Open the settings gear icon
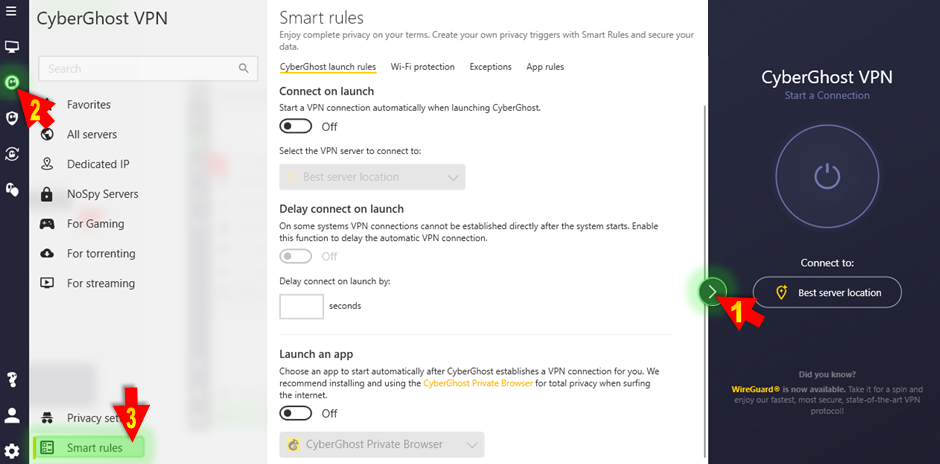 click(12, 451)
